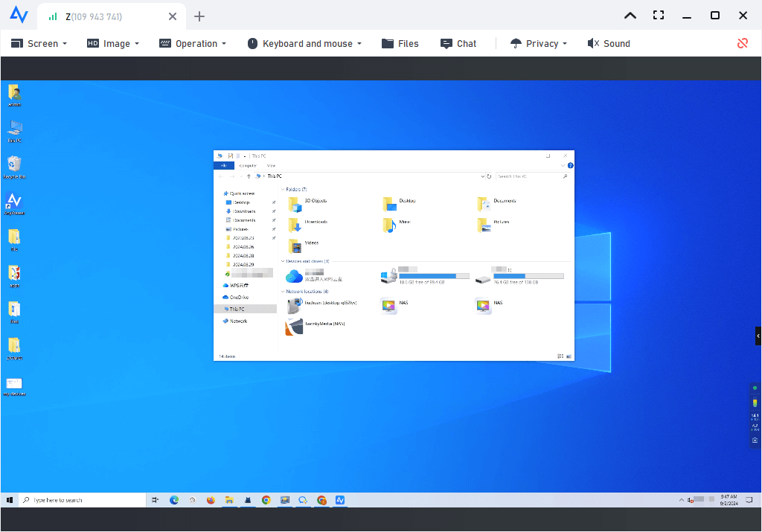Open the Image quality dropdown
The height and width of the screenshot is (532, 762).
[x=113, y=43]
